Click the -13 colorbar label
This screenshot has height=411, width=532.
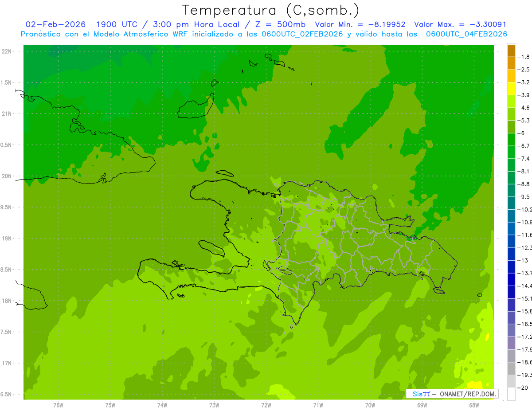pyautogui.click(x=523, y=260)
